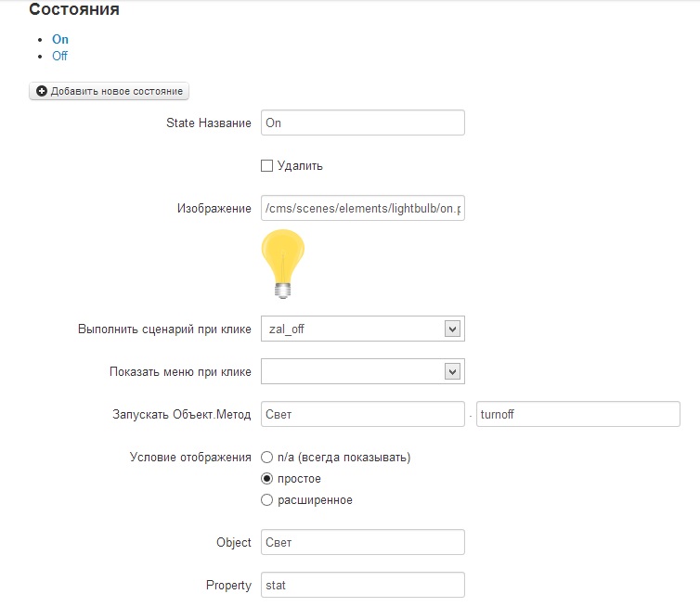
Task: Edit the turnoff method field
Action: (x=577, y=415)
